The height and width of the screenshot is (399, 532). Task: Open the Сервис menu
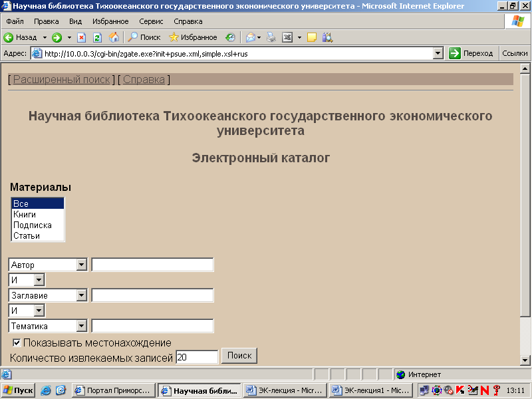[x=151, y=21]
